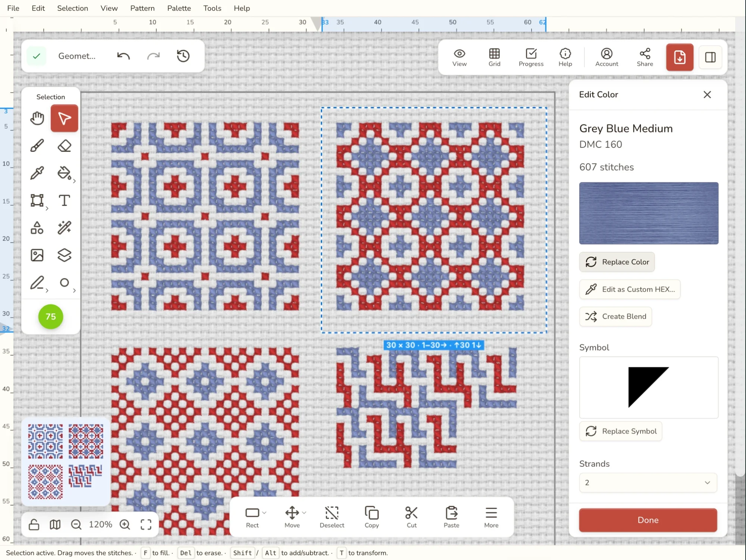Toggle Grid display
Image resolution: width=746 pixels, height=560 pixels.
494,57
